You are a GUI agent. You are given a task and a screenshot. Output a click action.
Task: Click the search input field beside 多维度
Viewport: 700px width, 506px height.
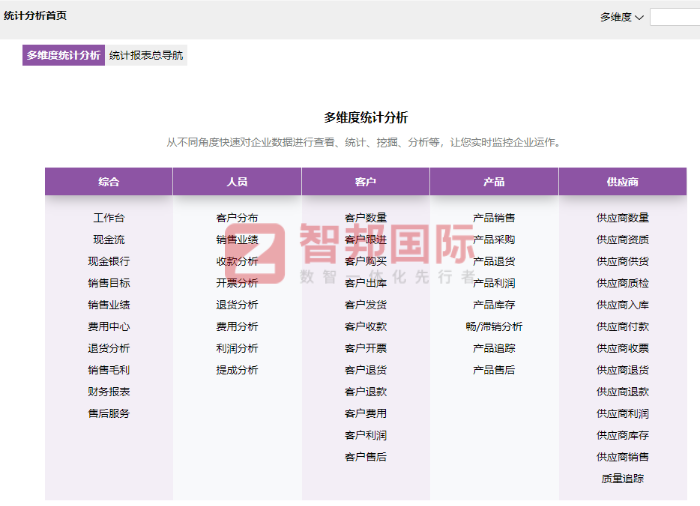pyautogui.click(x=675, y=17)
